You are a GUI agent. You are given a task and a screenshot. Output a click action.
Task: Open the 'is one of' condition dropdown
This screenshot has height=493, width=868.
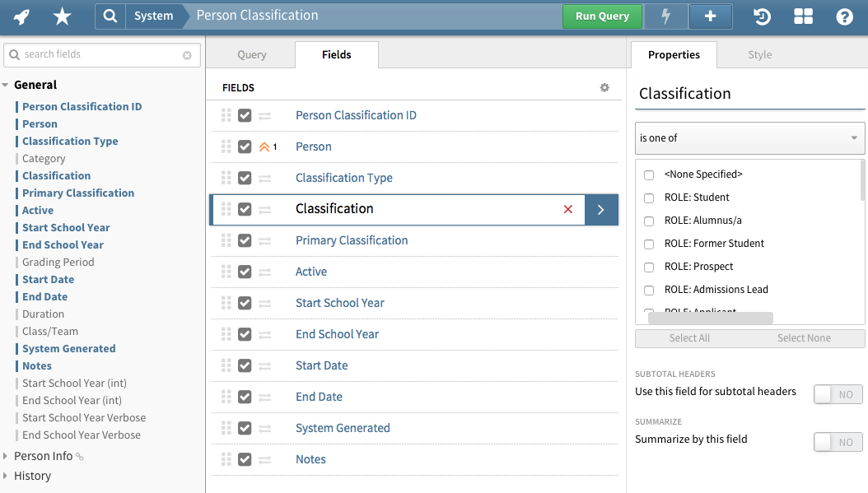coord(749,138)
